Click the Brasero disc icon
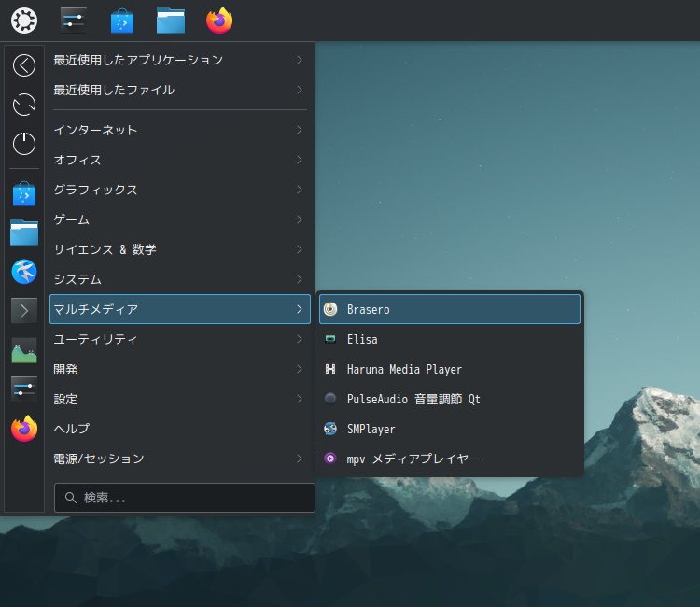The width and height of the screenshot is (700, 607). [330, 309]
